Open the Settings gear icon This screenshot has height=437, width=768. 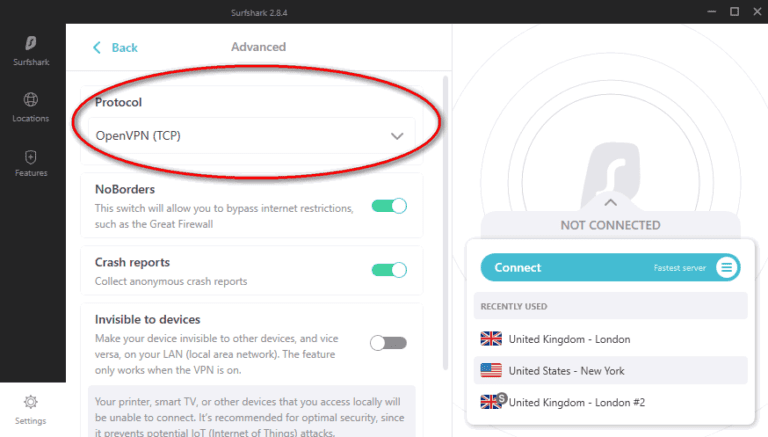31,402
